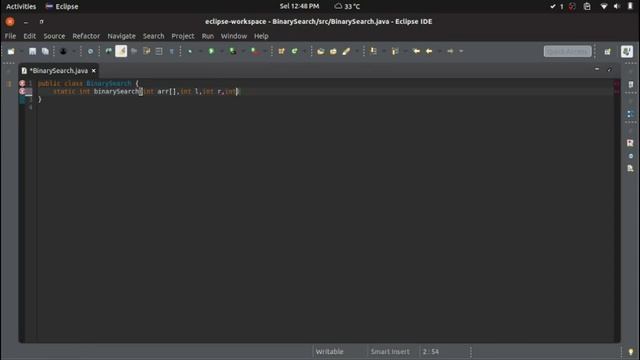Open dropdown arrow beside Next Annotation icon
Image resolution: width=640 pixels, height=360 pixels.
(x=384, y=51)
